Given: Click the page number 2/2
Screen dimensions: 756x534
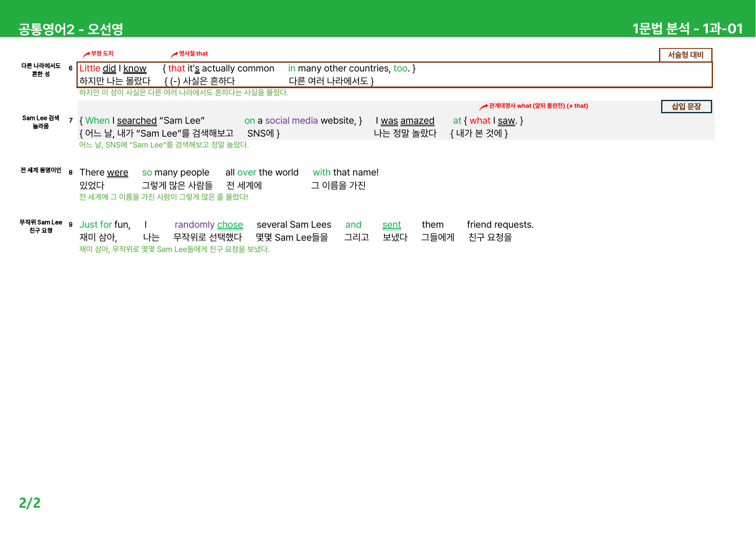Looking at the screenshot, I should point(30,503).
